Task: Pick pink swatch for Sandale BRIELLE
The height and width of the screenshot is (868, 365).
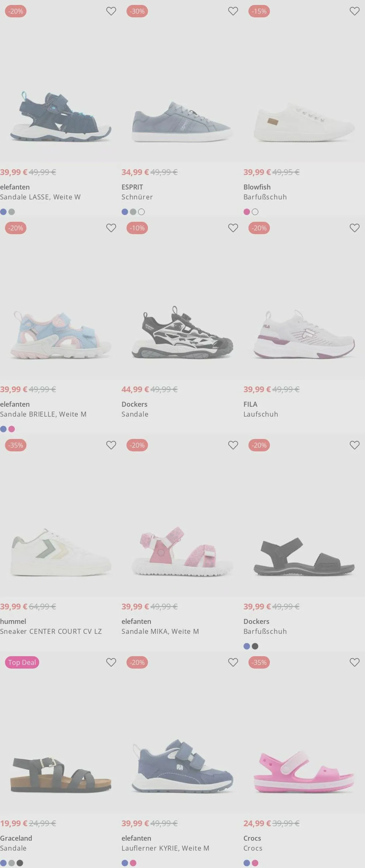Action: pos(12,429)
